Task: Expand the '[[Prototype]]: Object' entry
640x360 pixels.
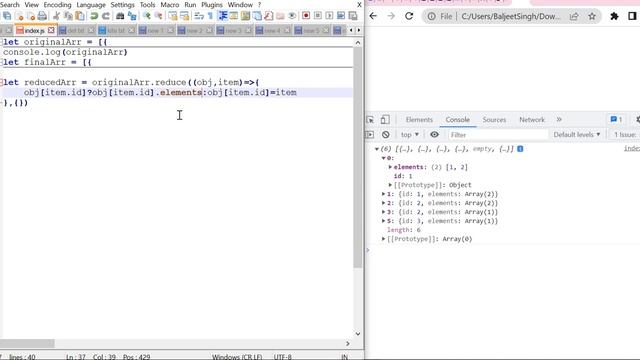Action: [x=390, y=185]
